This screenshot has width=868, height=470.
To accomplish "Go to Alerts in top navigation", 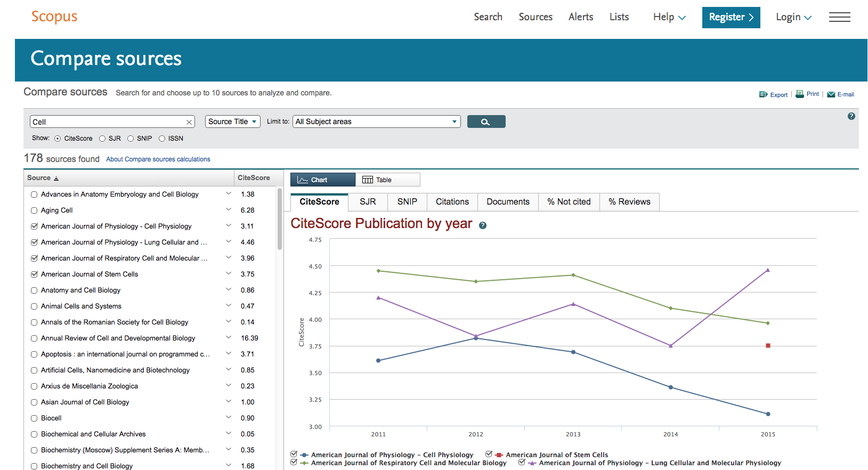I will [581, 17].
